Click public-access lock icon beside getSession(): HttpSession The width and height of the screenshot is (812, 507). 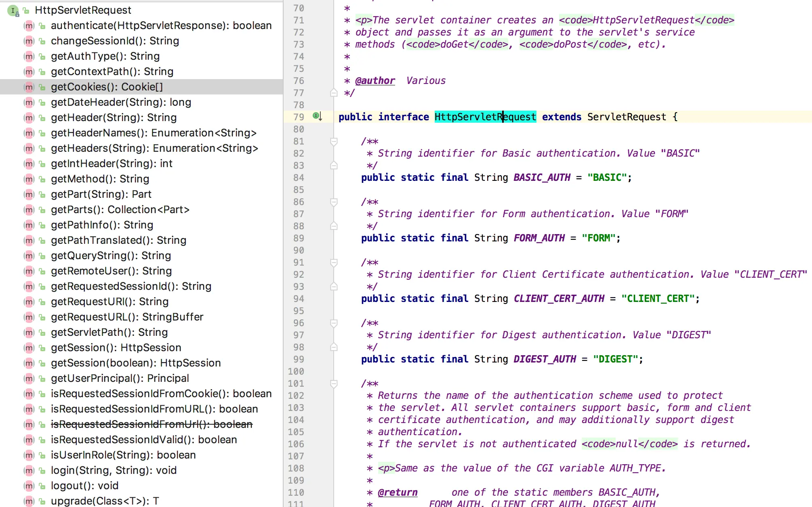(42, 348)
